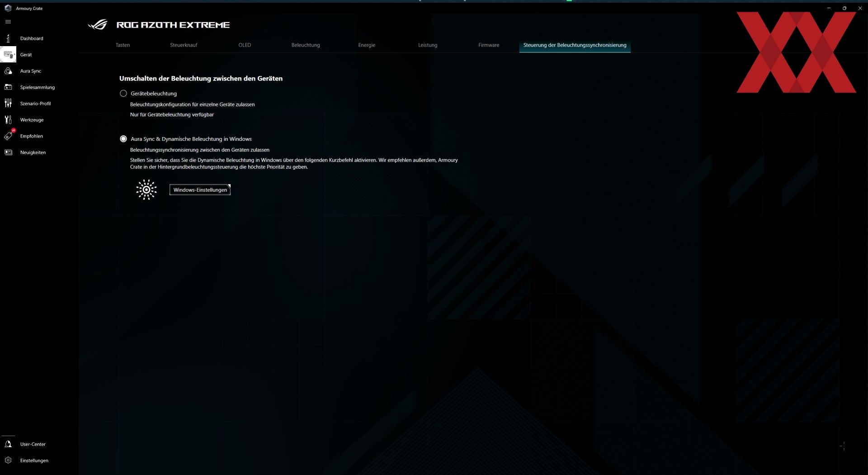Select the Gerät keyboard icon

point(8,55)
